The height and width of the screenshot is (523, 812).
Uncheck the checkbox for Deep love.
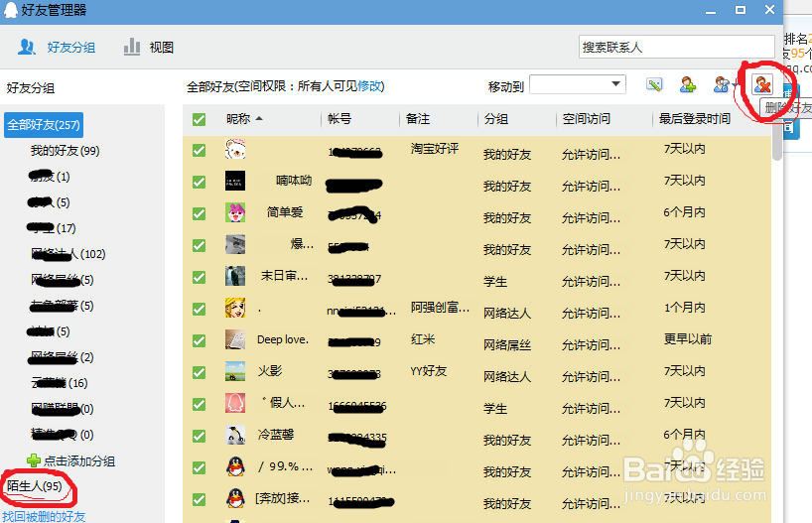click(199, 340)
